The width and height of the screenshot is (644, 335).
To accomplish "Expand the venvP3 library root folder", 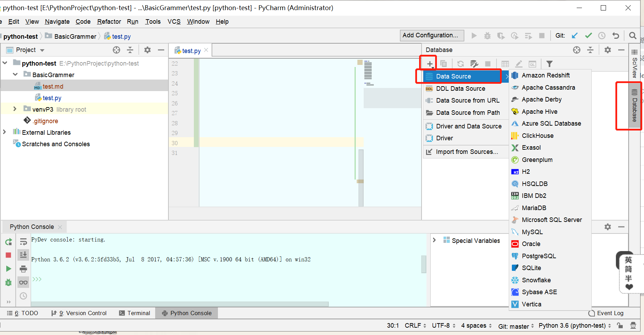I will pos(15,109).
